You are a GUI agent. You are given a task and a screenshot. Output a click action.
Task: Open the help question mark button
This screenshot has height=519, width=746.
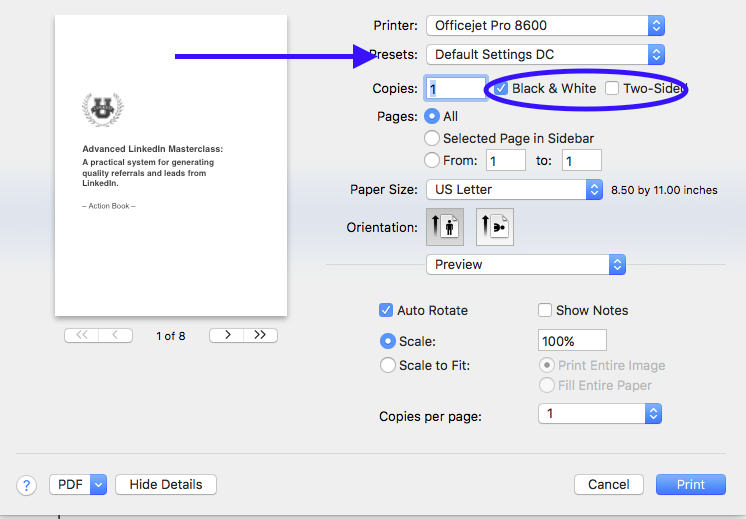coord(27,485)
